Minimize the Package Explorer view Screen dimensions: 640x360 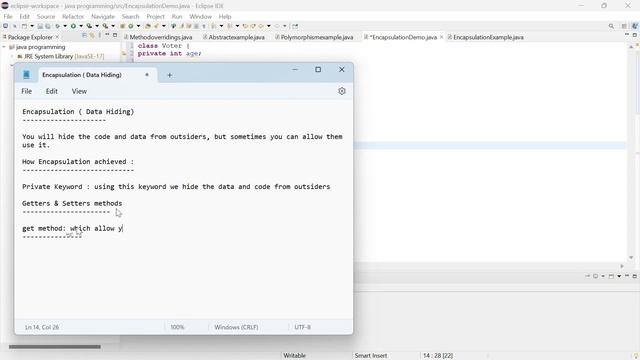pyautogui.click(x=107, y=35)
